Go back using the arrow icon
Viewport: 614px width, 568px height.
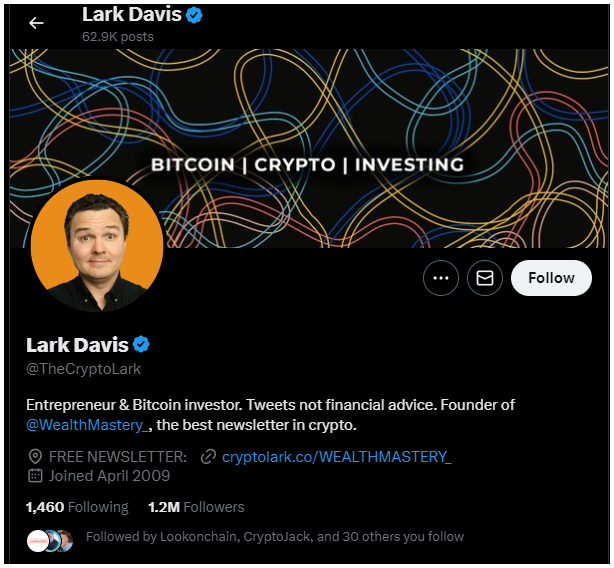[x=36, y=23]
